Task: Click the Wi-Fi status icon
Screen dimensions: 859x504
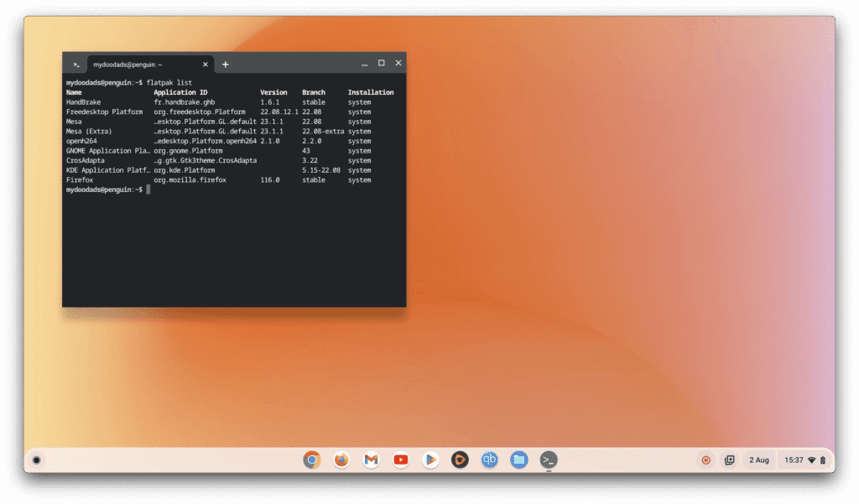Action: click(x=812, y=460)
